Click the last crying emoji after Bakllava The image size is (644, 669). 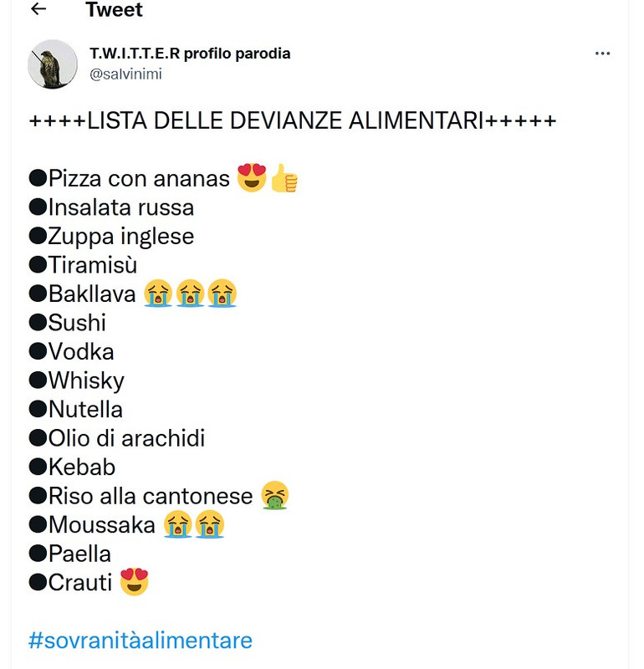[x=222, y=294]
